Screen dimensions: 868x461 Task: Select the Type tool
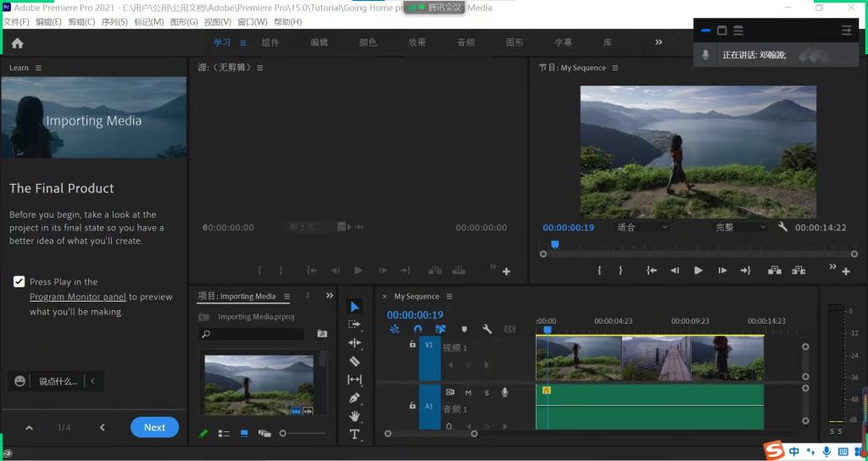click(355, 435)
